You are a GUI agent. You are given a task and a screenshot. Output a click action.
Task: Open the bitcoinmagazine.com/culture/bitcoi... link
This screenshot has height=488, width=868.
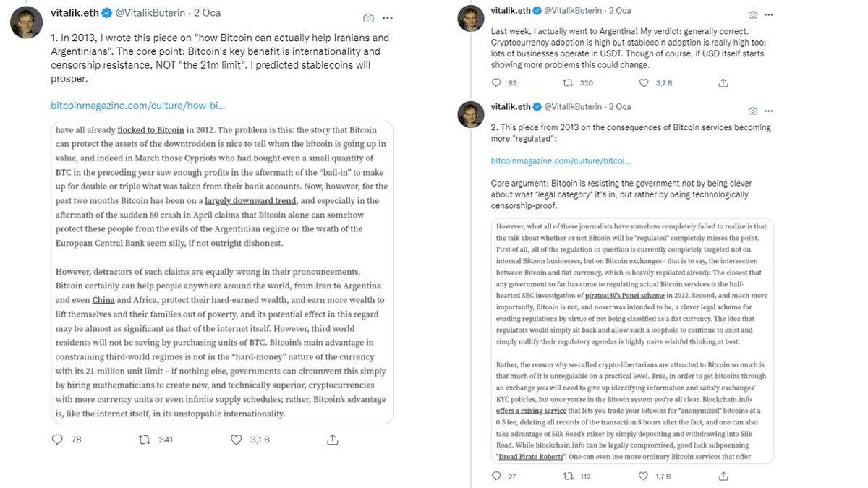[560, 160]
